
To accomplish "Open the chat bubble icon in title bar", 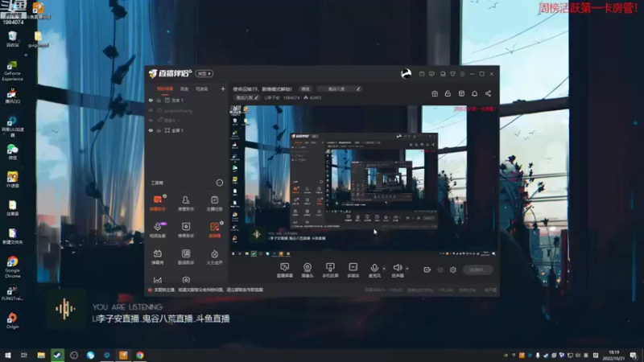I will click(431, 74).
